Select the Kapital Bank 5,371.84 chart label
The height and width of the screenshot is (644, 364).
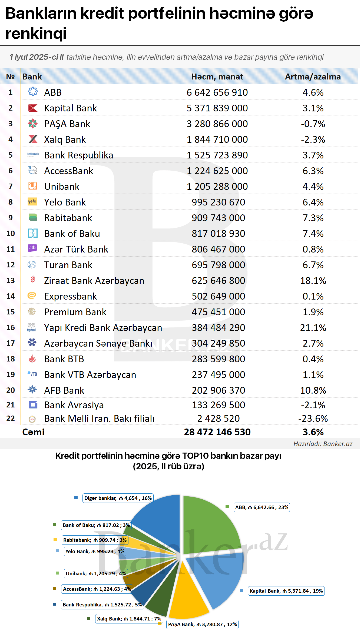[x=286, y=591]
